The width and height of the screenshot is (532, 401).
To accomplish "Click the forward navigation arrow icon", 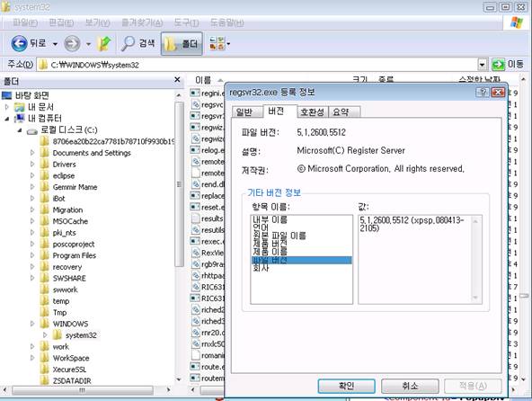I will [72, 43].
